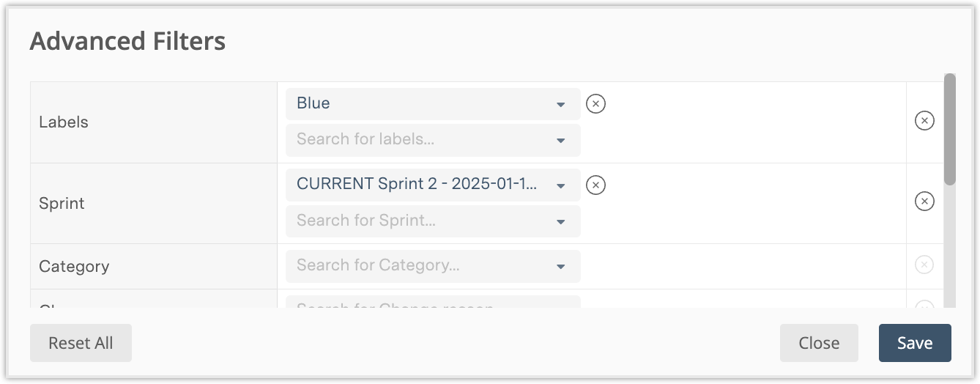Expand the Search for Sprint dropdown arrow
Image resolution: width=980 pixels, height=384 pixels.
pyautogui.click(x=560, y=221)
